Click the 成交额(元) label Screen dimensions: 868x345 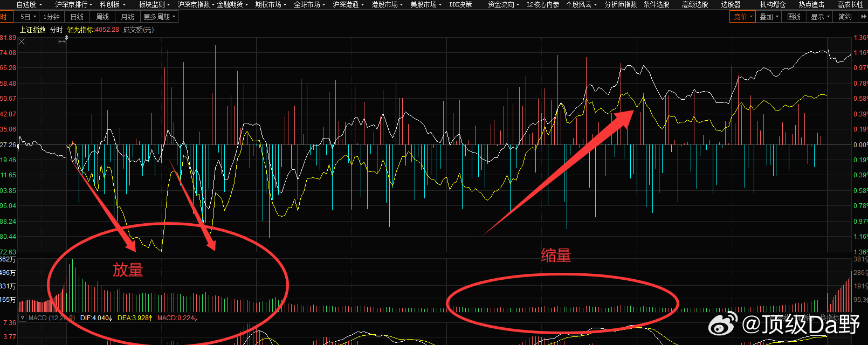[139, 30]
